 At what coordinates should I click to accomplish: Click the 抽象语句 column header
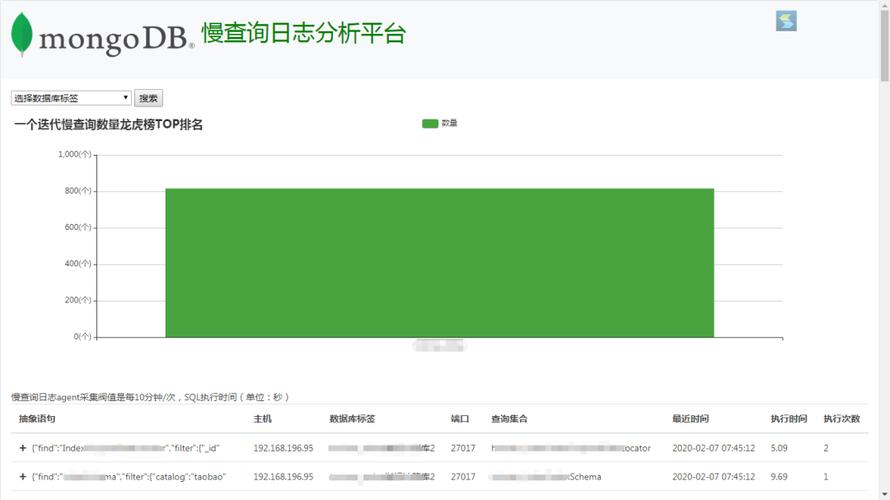click(x=37, y=419)
